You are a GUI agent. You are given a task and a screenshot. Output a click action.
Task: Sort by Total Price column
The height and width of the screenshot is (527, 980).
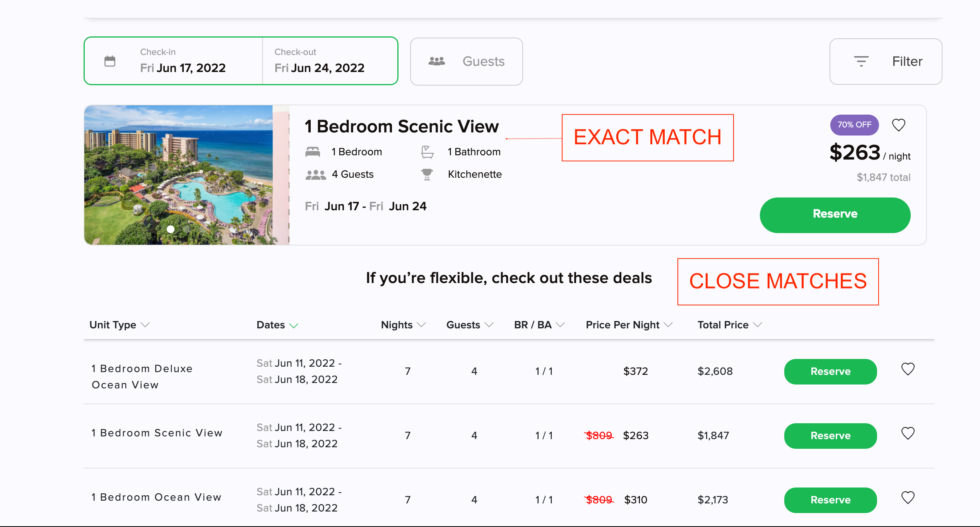(x=730, y=325)
